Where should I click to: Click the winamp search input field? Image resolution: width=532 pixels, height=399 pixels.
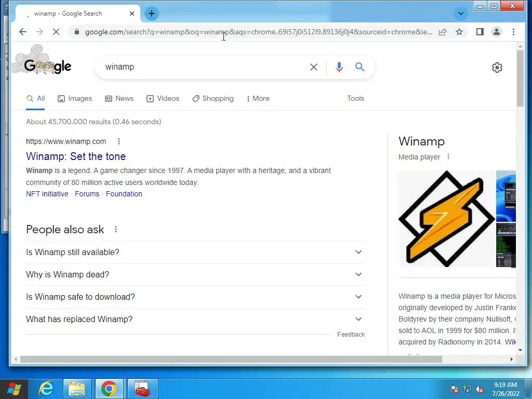pyautogui.click(x=204, y=67)
